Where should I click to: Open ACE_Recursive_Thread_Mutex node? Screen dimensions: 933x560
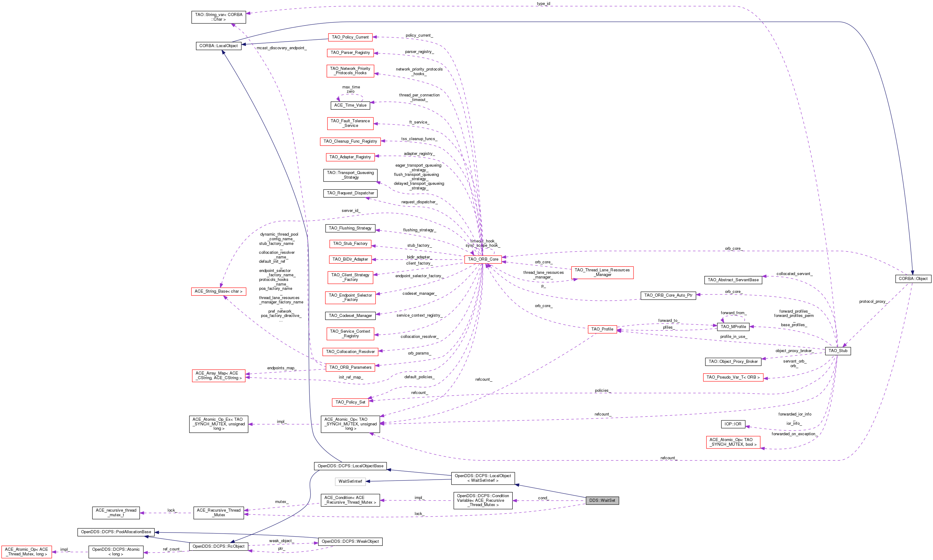(218, 513)
